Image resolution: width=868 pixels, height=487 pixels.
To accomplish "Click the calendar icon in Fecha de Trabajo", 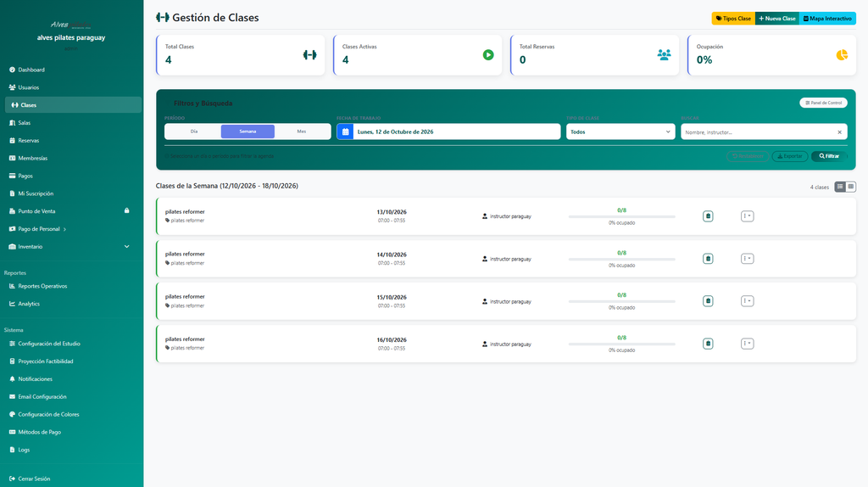I will point(345,132).
